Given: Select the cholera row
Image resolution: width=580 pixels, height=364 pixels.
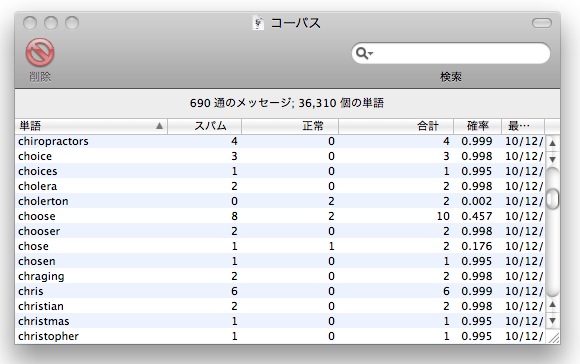Looking at the screenshot, I should tap(280, 186).
